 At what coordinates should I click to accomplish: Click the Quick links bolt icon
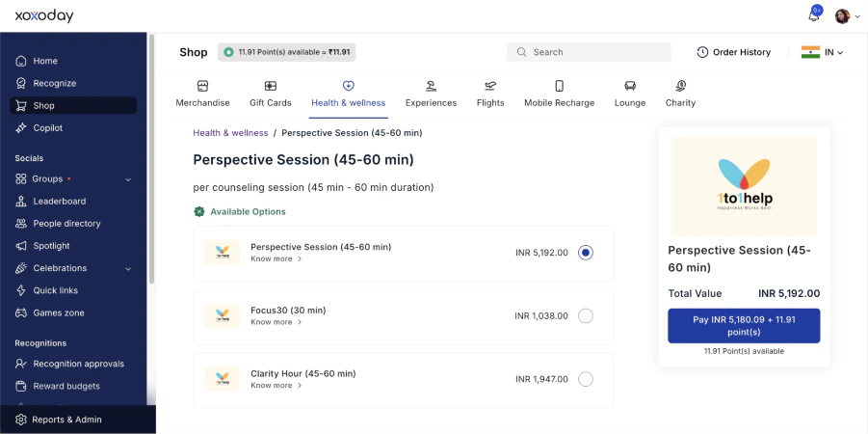point(21,290)
